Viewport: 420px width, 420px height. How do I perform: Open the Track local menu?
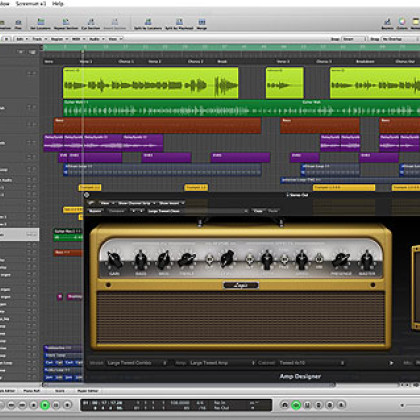[x=39, y=39]
